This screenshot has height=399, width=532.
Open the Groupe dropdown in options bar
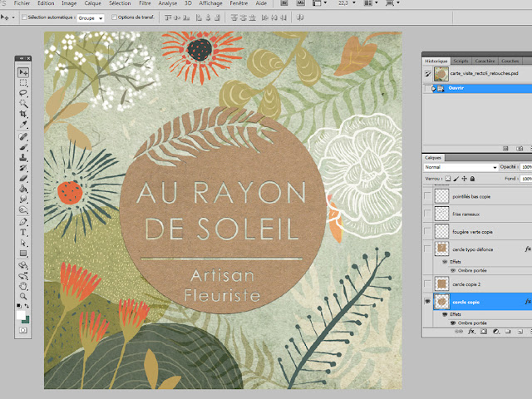click(x=91, y=18)
